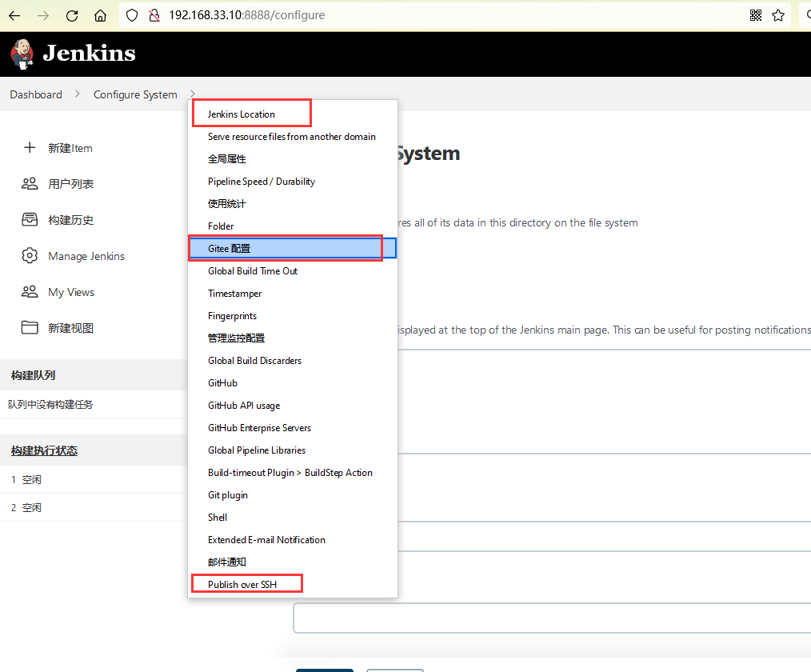Open 用户列表 people icon

coord(30,184)
